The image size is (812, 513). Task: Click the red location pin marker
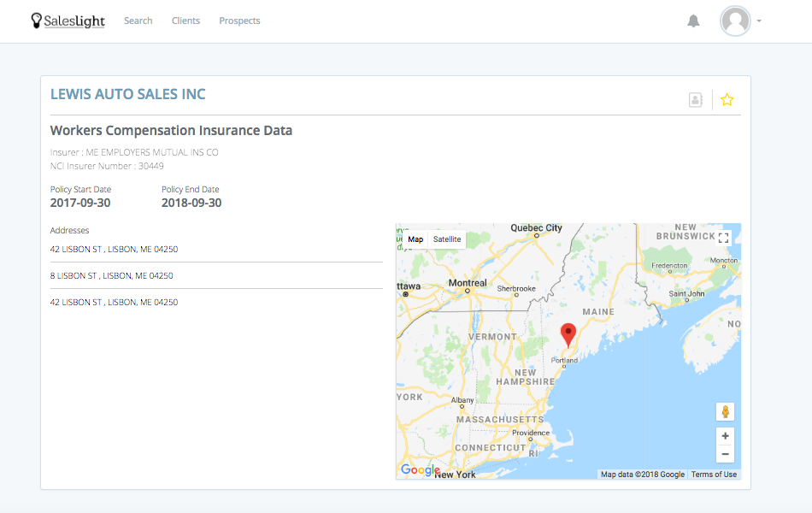[568, 335]
